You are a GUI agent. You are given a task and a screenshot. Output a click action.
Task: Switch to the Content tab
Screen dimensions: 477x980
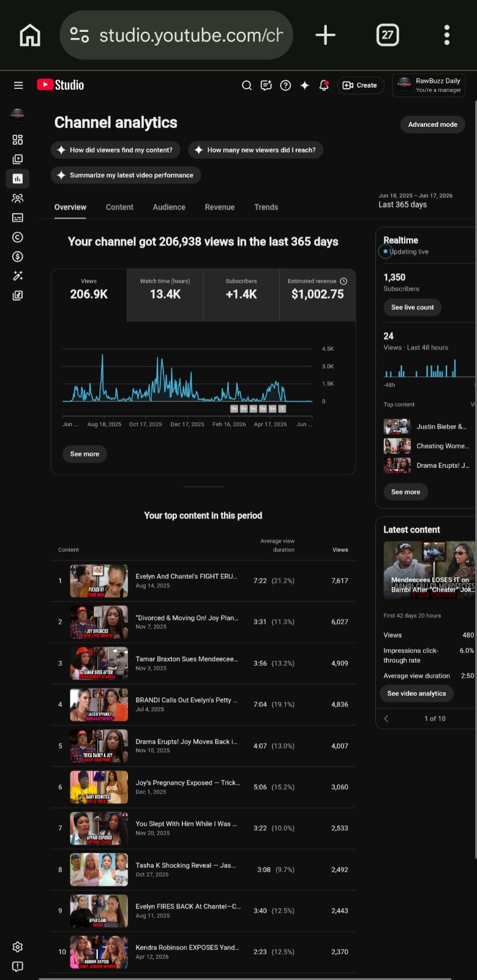coord(119,207)
